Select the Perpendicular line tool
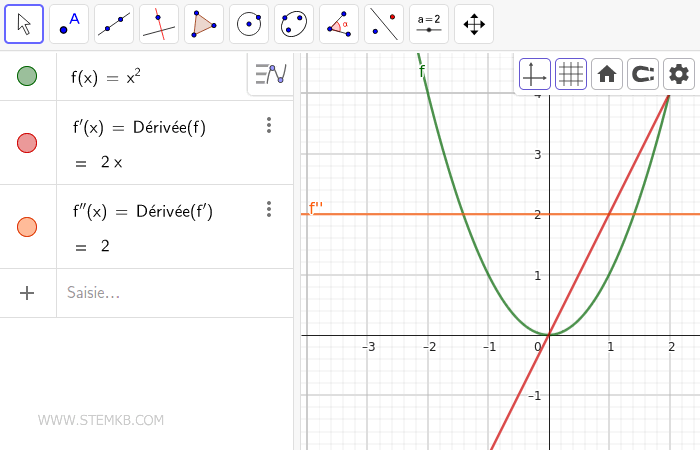This screenshot has width=700, height=450. [x=159, y=24]
